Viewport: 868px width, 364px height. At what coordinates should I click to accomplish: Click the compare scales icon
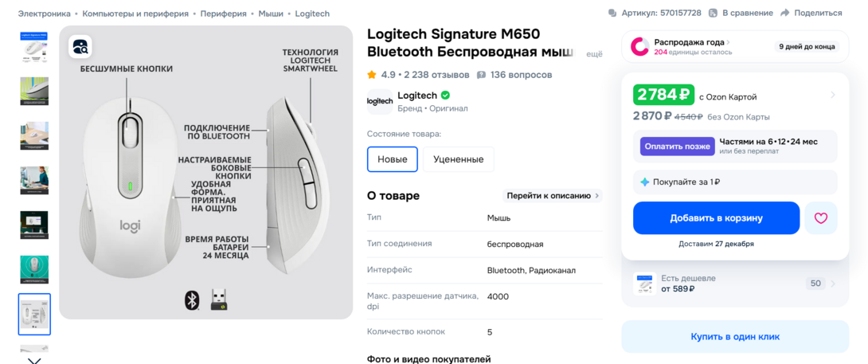click(x=714, y=13)
